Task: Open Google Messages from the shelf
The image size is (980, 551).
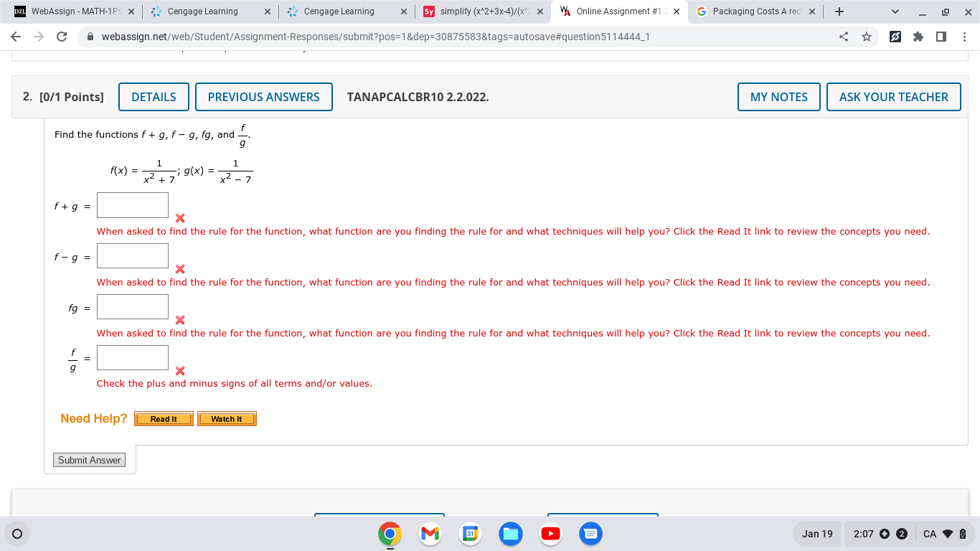Action: [590, 534]
